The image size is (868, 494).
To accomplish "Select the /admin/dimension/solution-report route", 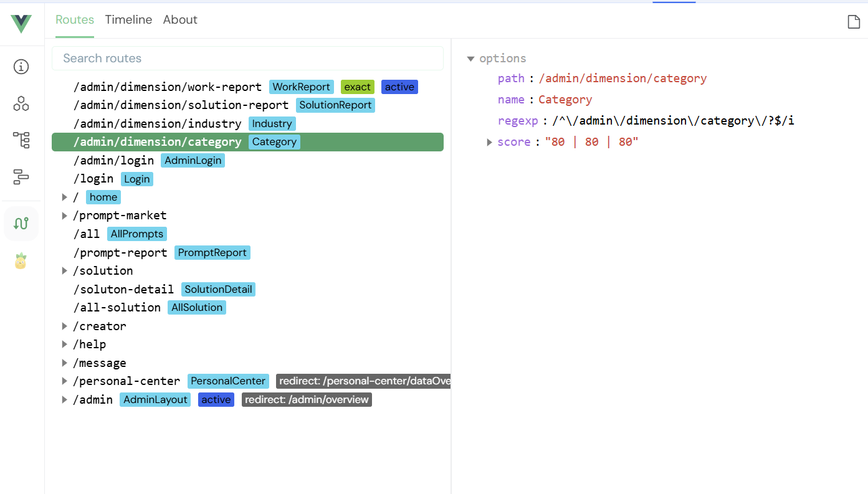I will [247, 105].
